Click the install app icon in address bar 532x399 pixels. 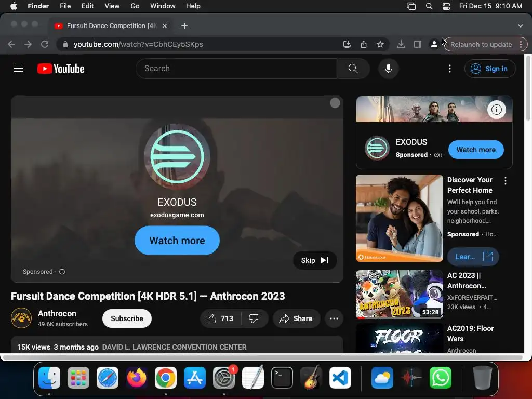[x=347, y=45]
